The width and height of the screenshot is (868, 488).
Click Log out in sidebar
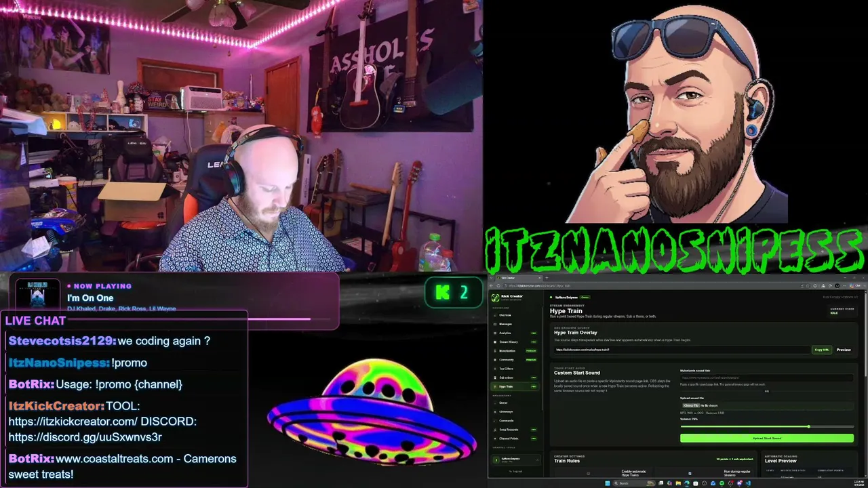coord(516,471)
